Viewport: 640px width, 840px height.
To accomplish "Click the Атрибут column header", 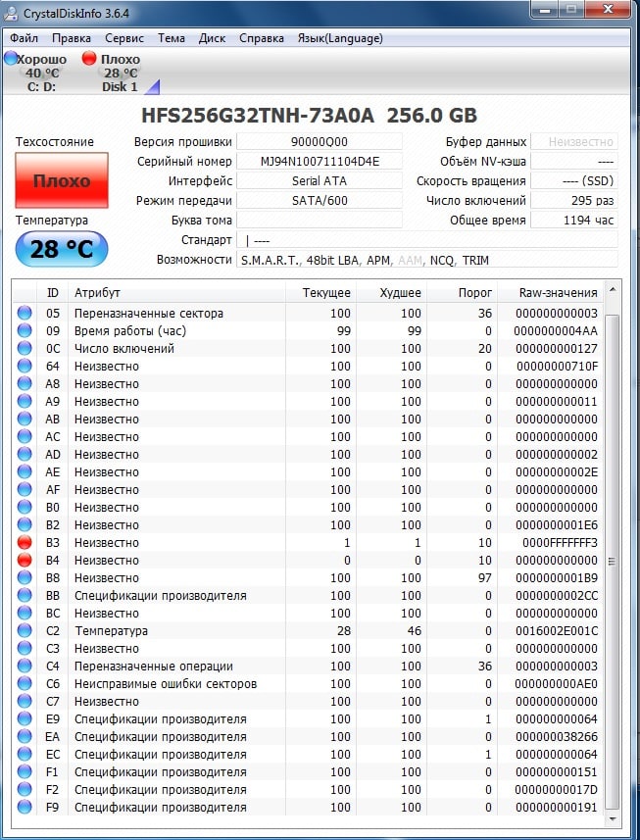I will (176, 293).
